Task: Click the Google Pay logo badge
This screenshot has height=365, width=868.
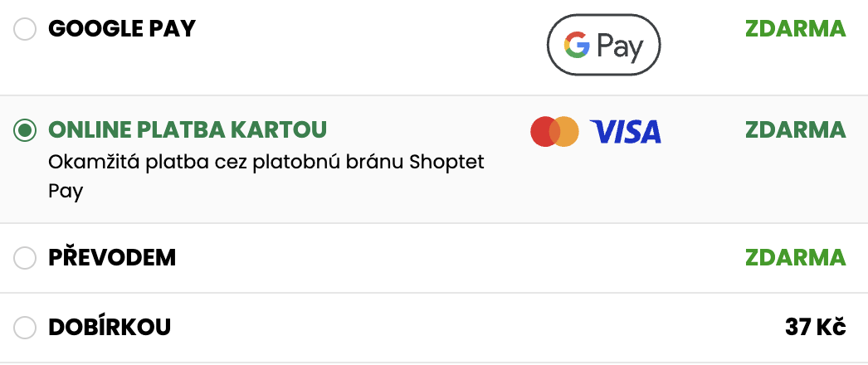Action: click(603, 45)
